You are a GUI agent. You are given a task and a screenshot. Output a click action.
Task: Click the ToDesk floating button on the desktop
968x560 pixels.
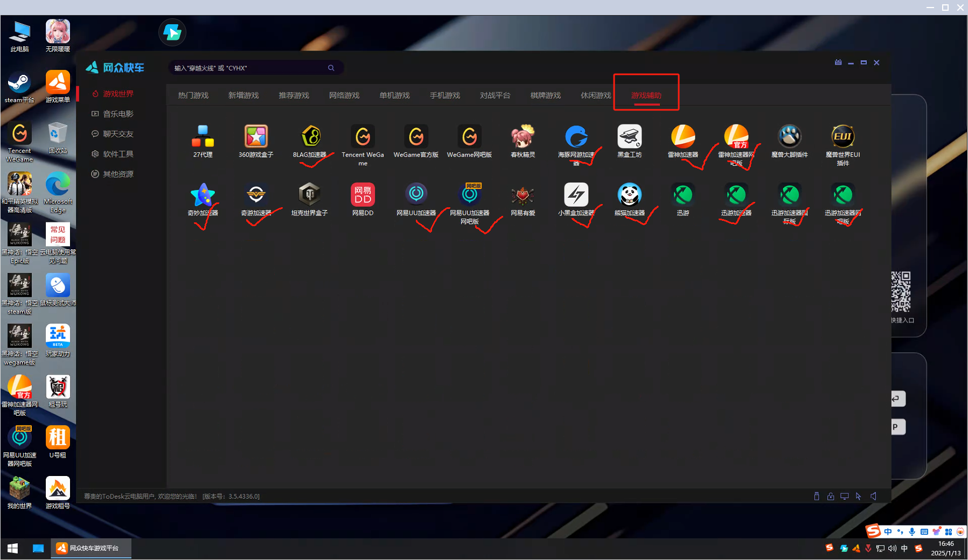(x=172, y=32)
